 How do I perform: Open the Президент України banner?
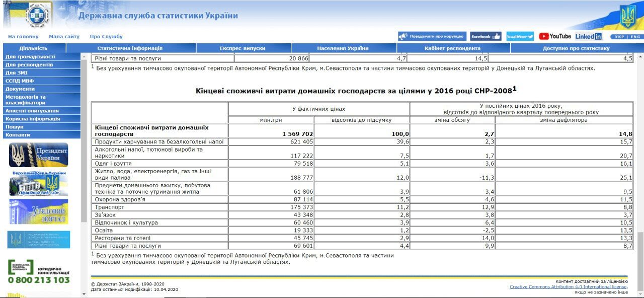(39, 155)
